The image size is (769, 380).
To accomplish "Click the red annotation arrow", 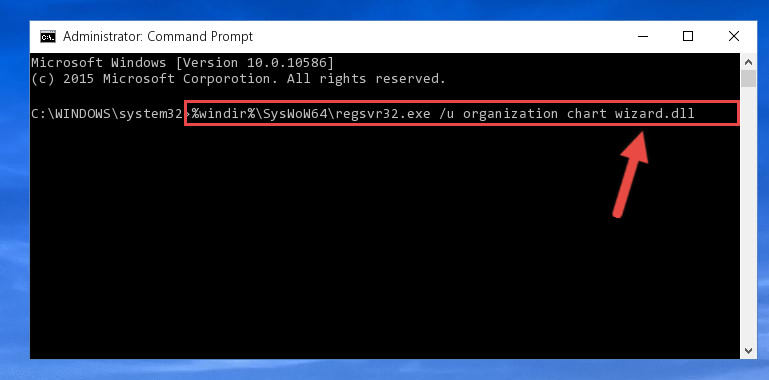I will (631, 174).
